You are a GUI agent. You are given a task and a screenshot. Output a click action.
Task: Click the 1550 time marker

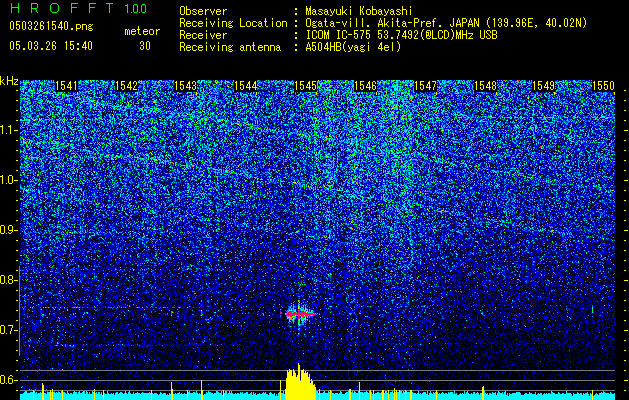[603, 86]
